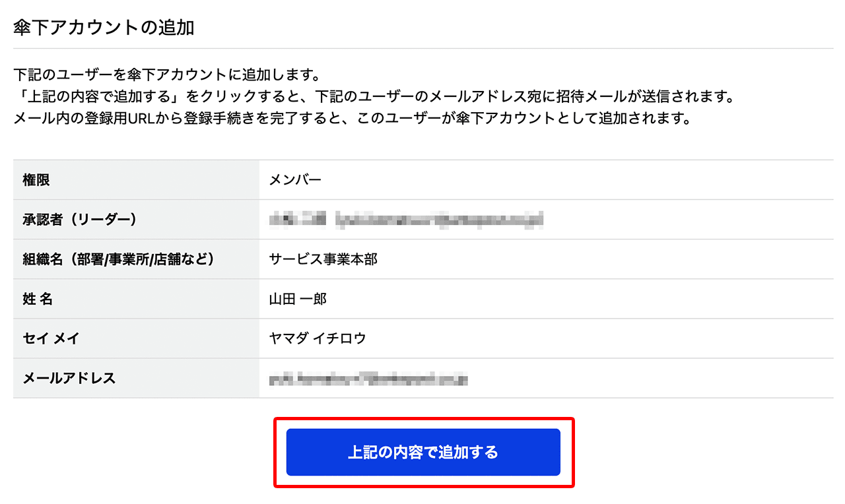845x504 pixels.
Task: Click the blurred approver name text
Action: [297, 220]
